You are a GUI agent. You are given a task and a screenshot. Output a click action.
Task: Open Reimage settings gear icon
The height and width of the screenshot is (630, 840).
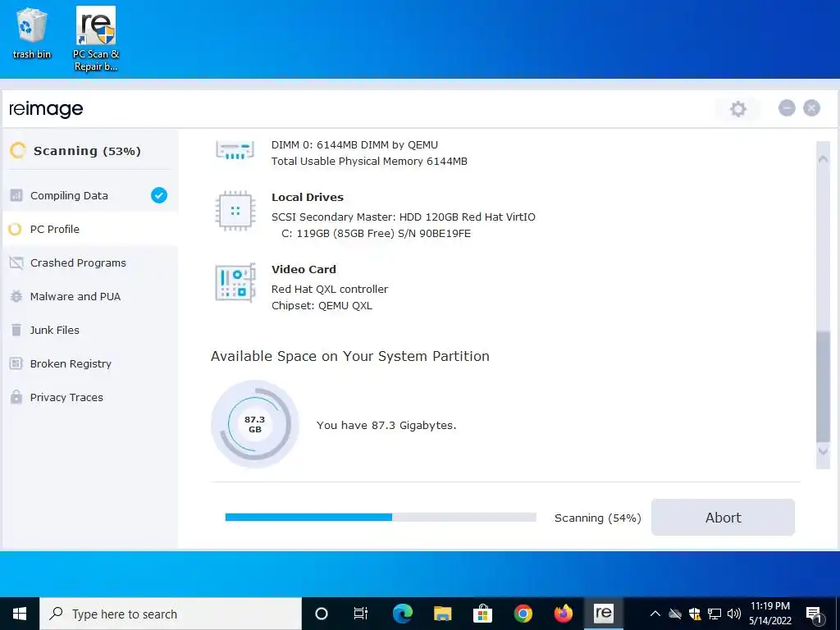click(737, 109)
